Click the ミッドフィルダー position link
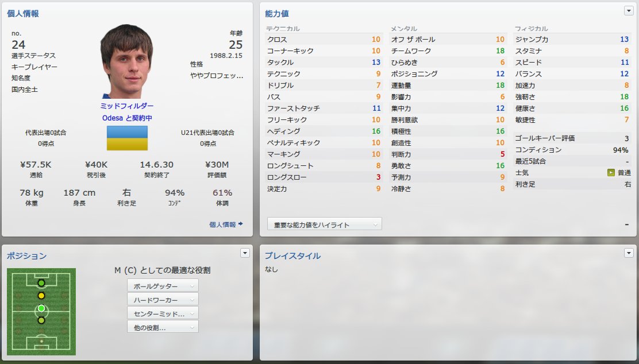This screenshot has width=639, height=364. tap(127, 106)
